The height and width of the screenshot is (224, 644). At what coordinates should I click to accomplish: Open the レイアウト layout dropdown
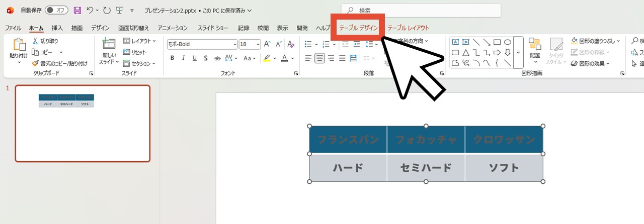139,41
